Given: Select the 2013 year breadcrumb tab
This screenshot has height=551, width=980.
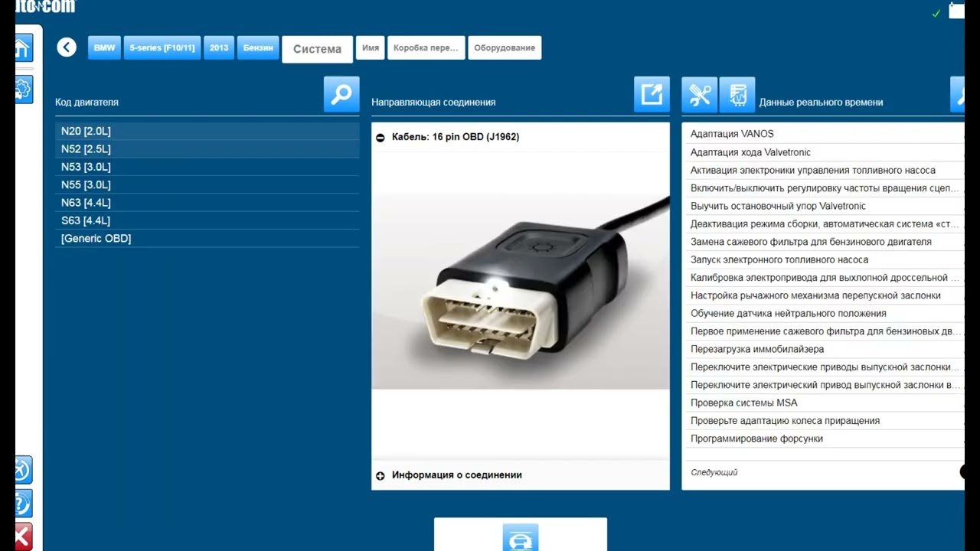Looking at the screenshot, I should pyautogui.click(x=219, y=47).
